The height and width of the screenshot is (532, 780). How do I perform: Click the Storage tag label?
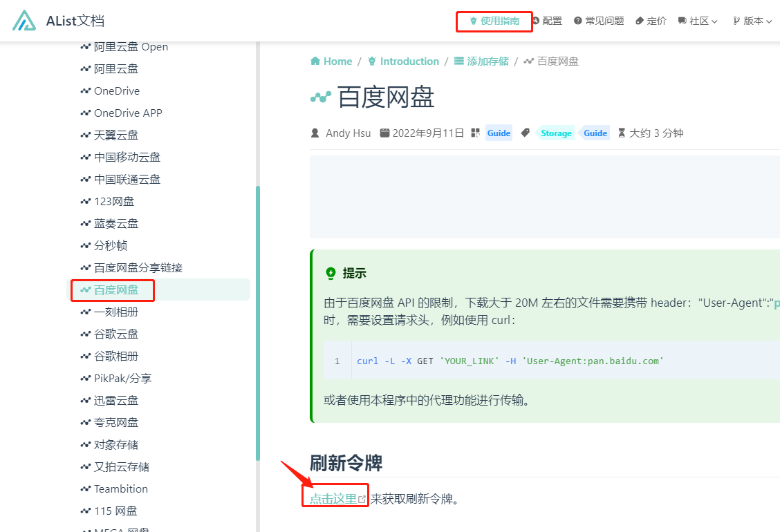point(556,133)
